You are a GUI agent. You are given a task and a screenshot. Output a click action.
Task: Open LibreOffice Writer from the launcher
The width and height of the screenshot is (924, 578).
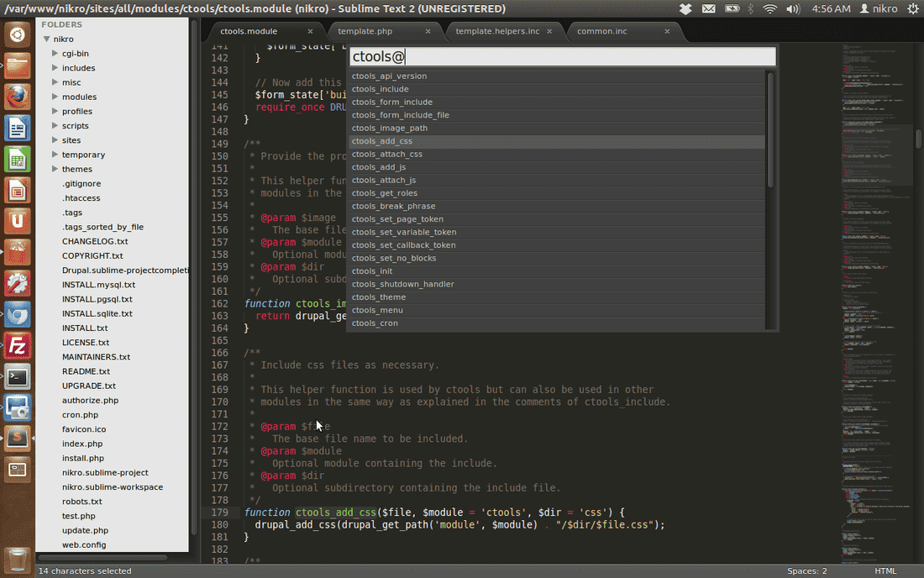[17, 128]
